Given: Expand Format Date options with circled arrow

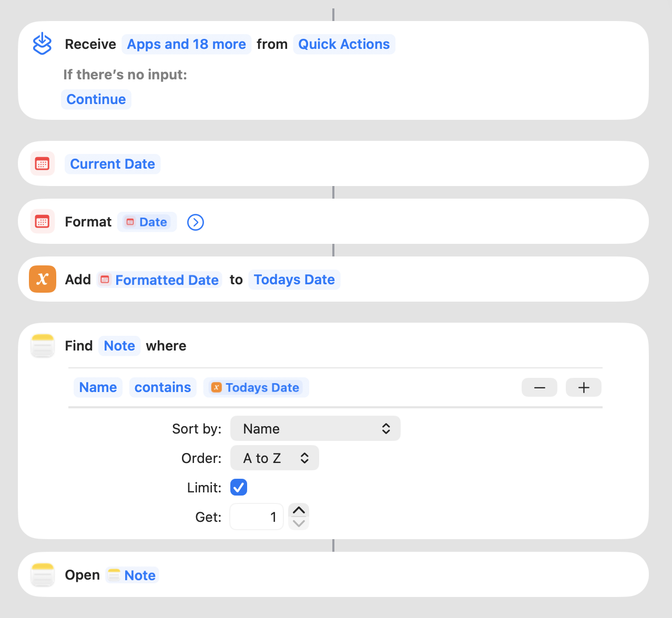Looking at the screenshot, I should tap(196, 222).
